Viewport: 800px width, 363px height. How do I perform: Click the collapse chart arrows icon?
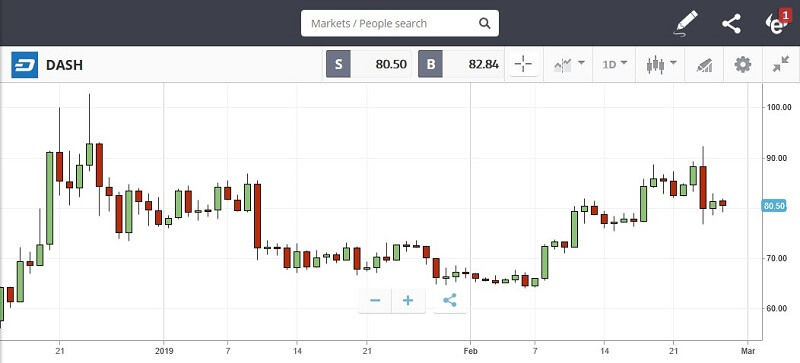tap(781, 64)
